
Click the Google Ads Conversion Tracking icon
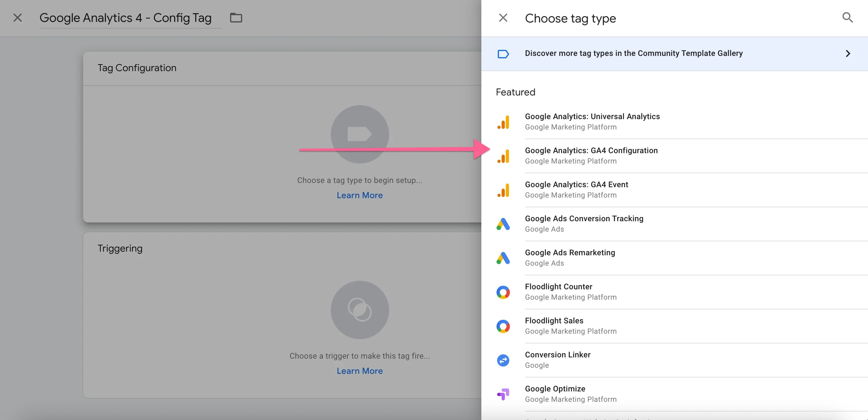[503, 224]
